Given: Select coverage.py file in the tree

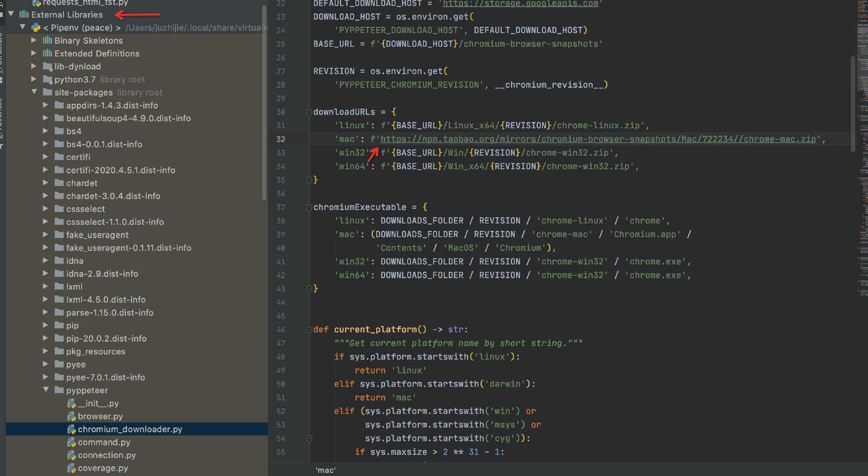Looking at the screenshot, I should click(103, 468).
